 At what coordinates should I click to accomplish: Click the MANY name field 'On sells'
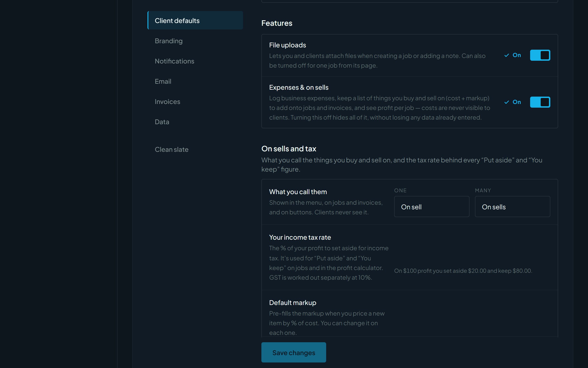tap(512, 207)
